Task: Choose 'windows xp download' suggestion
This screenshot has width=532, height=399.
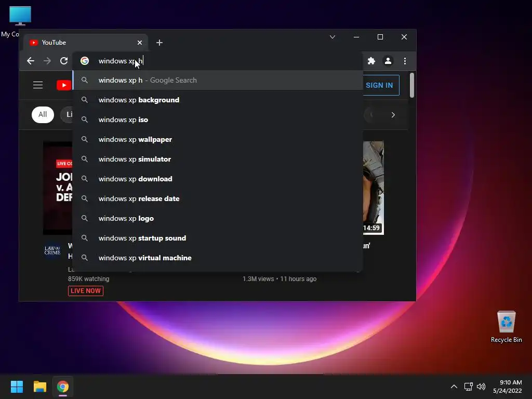Action: [x=218, y=179]
